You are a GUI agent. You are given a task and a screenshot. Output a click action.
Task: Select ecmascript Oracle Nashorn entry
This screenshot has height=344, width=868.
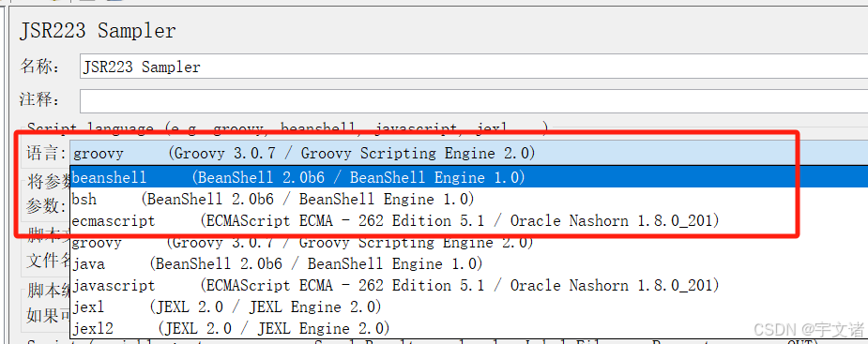point(469,220)
